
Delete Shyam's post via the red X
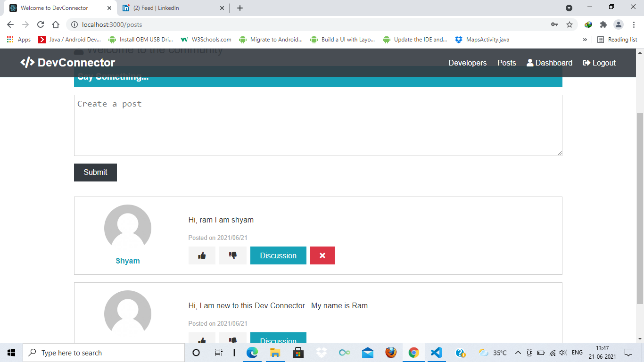tap(322, 255)
